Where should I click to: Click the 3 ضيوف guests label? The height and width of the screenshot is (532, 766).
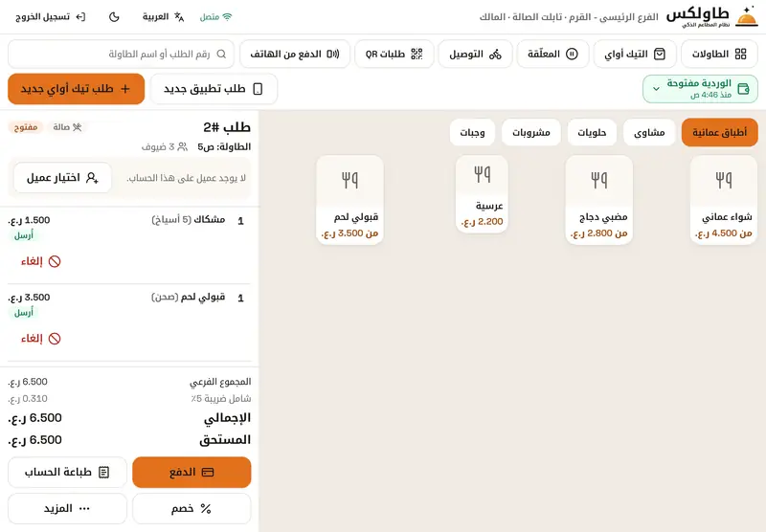[165, 147]
